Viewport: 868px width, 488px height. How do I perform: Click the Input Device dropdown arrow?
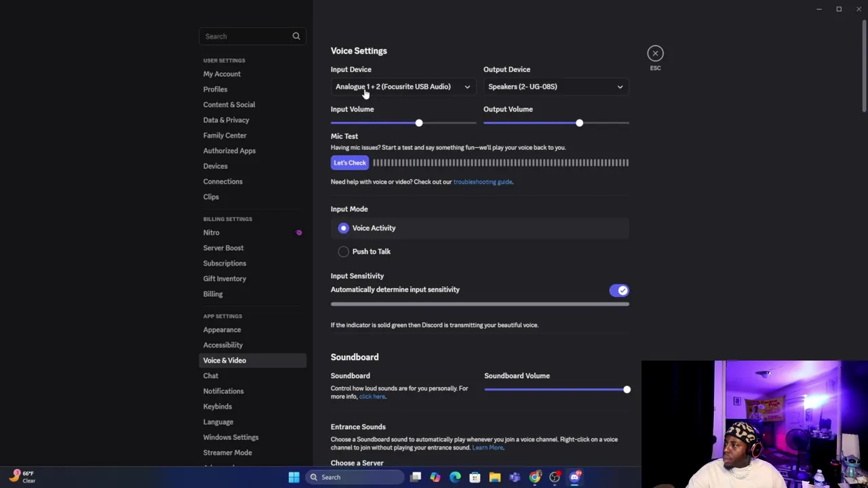coord(467,87)
